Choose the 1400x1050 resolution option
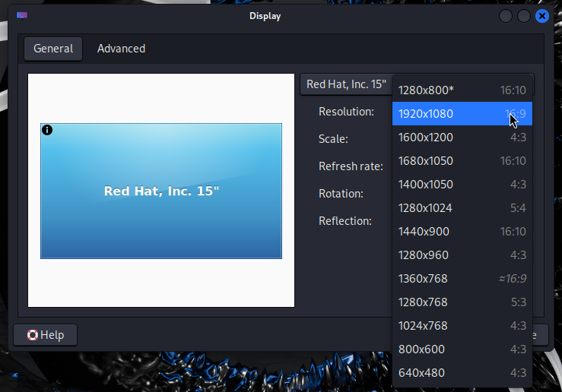 pyautogui.click(x=462, y=185)
